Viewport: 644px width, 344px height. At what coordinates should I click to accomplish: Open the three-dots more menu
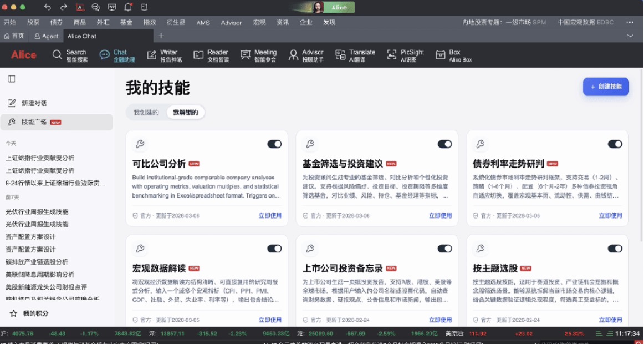(630, 22)
